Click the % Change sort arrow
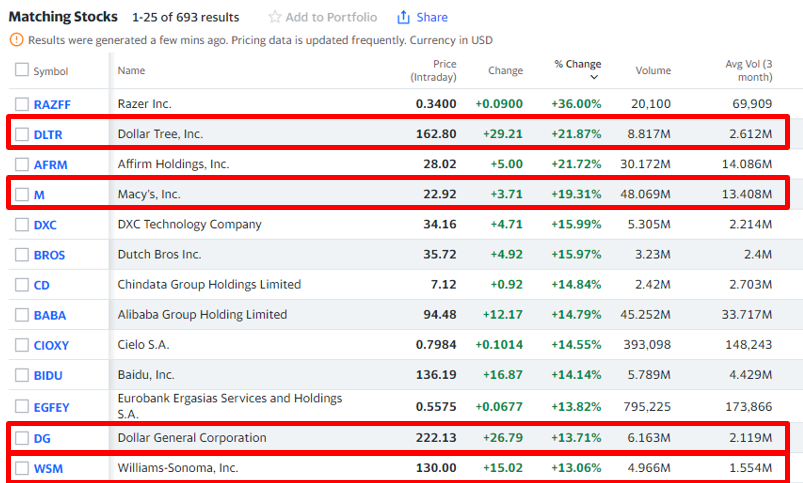The height and width of the screenshot is (483, 803). coord(594,77)
